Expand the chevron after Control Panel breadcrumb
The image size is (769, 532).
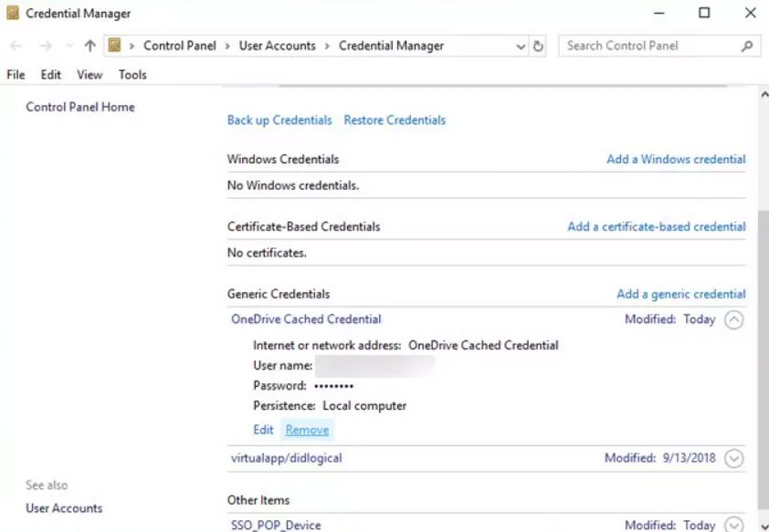click(x=227, y=47)
